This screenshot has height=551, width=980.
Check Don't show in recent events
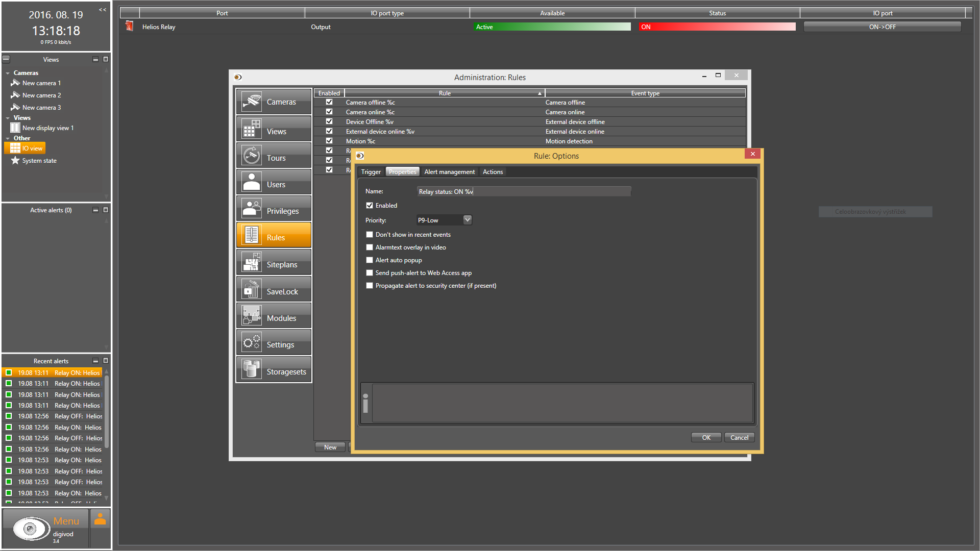(x=370, y=235)
